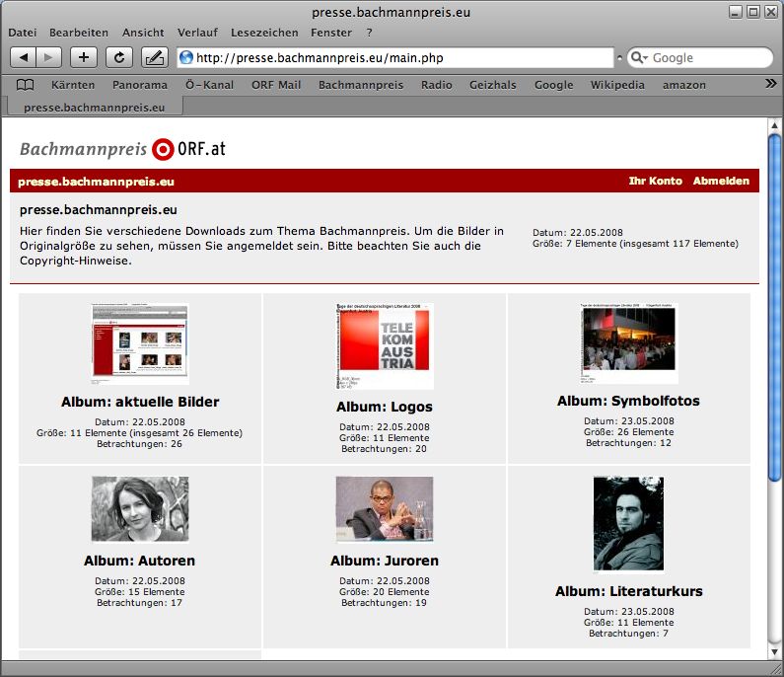Click the ORF red circle logo
This screenshot has width=784, height=677.
[x=163, y=149]
